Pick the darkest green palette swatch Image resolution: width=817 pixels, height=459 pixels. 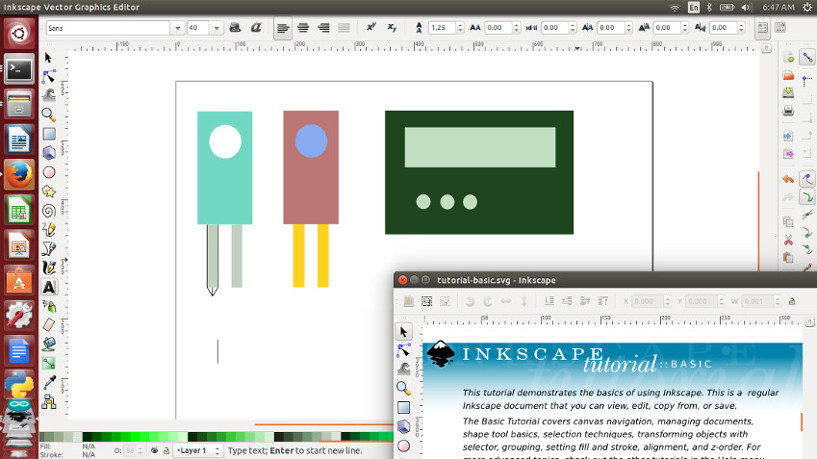click(86, 437)
